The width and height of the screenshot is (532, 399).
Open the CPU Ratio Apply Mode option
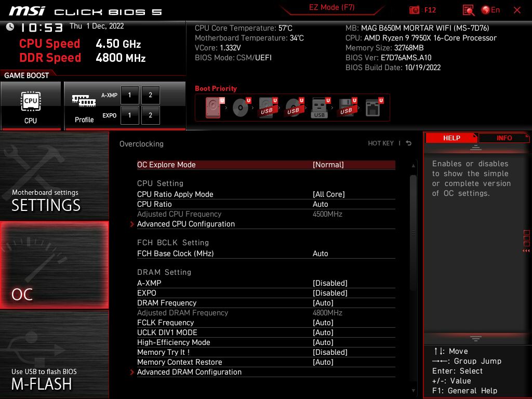pyautogui.click(x=266, y=194)
